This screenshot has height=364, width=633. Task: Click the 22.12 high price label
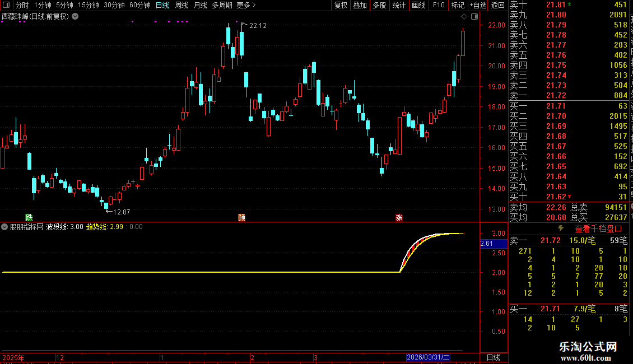tap(258, 26)
